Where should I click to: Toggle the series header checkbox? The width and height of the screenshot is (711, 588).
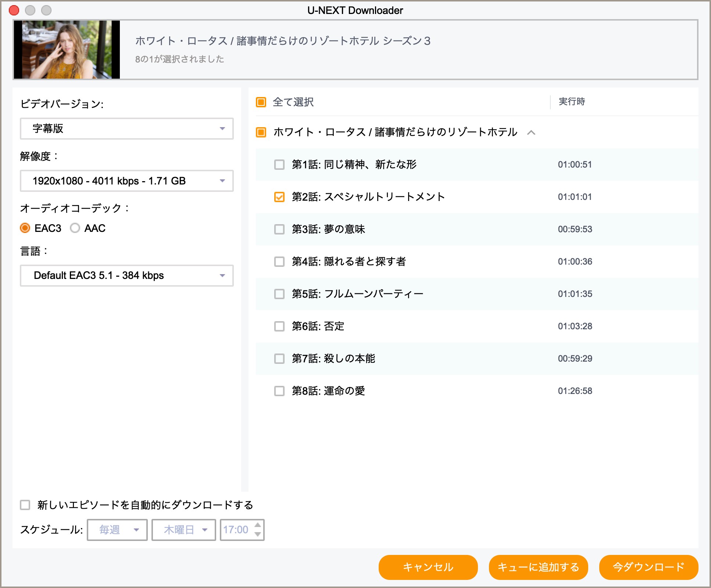261,132
